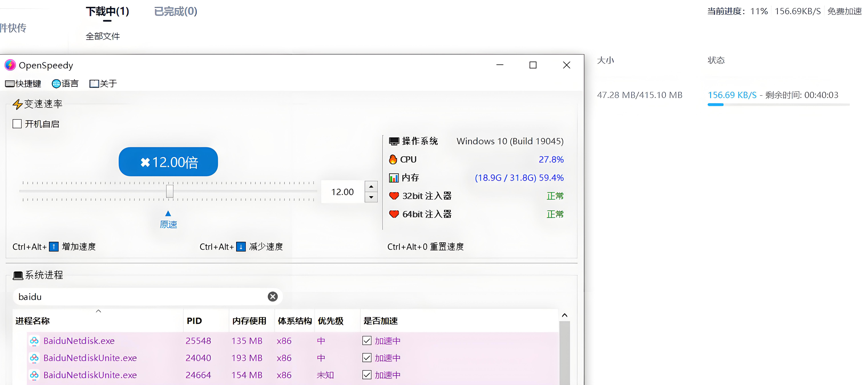Open the 关于 about menu

[103, 84]
